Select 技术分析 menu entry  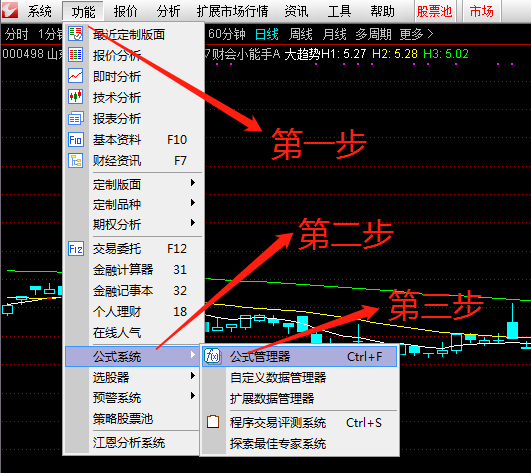coord(134,97)
